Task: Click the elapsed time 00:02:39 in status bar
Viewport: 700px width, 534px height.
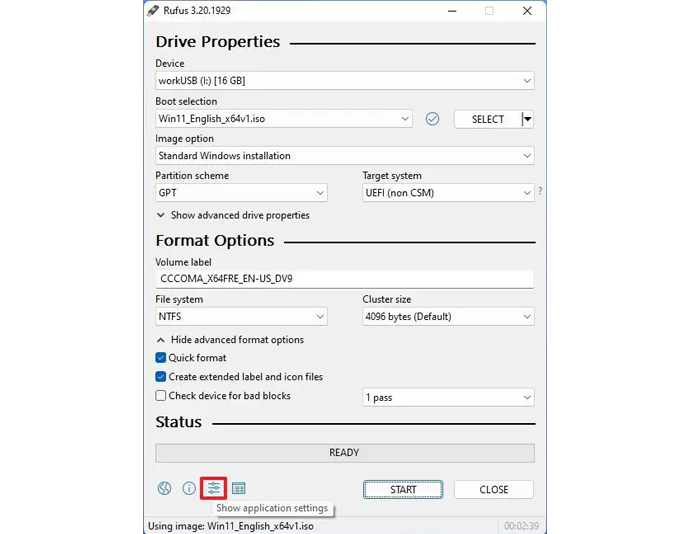Action: click(521, 526)
